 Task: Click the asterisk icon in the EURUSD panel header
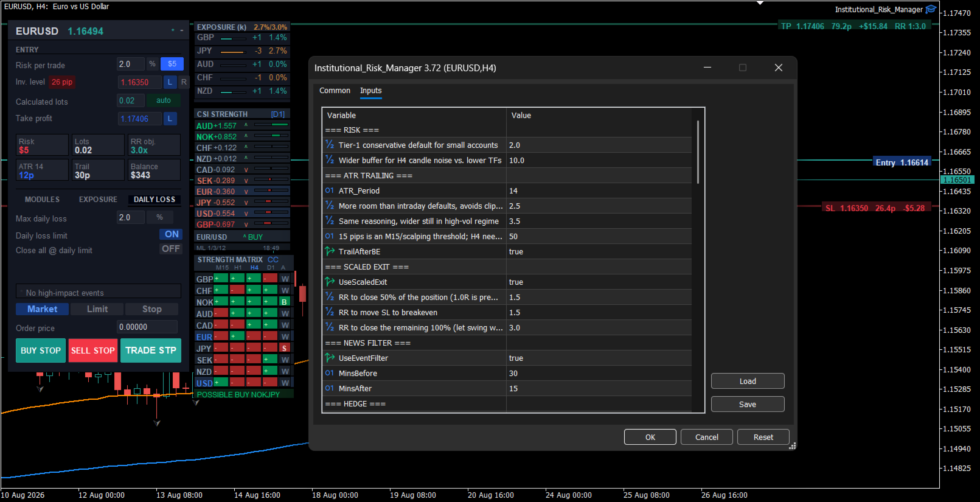173,30
